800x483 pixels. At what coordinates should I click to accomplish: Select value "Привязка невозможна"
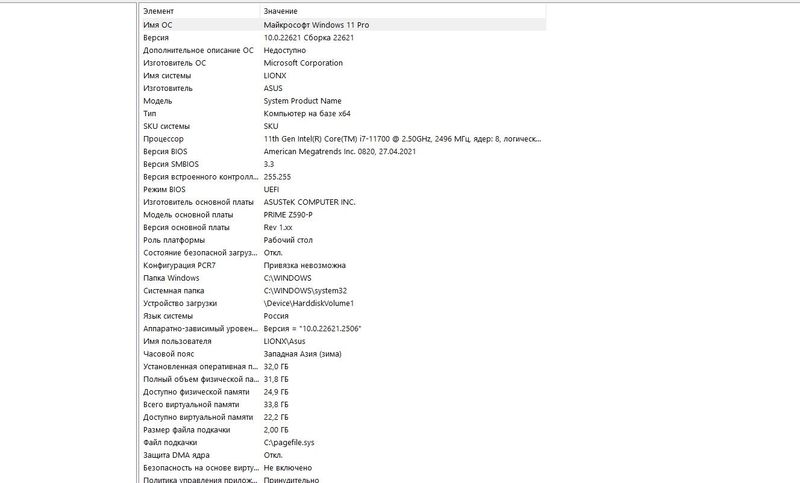point(305,265)
